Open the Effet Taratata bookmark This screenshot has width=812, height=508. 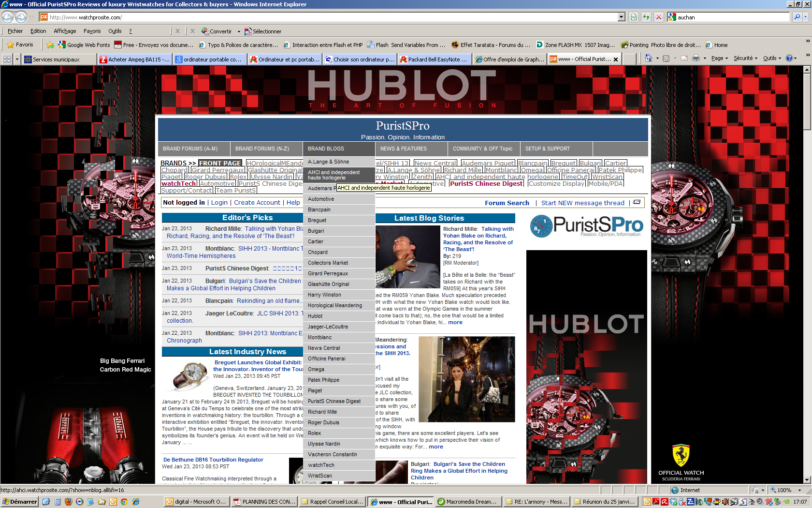491,45
